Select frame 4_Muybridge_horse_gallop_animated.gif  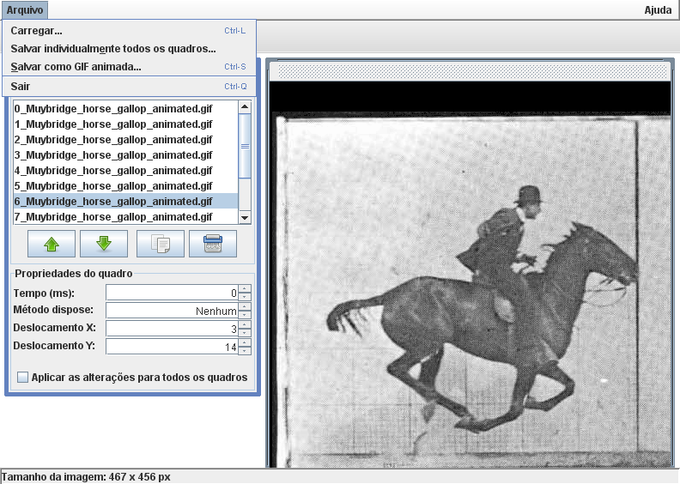pos(126,170)
